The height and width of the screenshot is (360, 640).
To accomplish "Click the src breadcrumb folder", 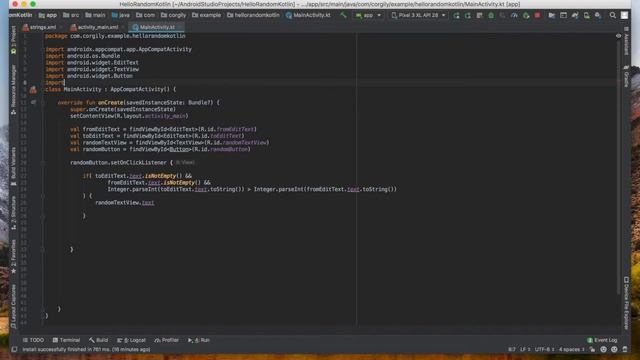I will pyautogui.click(x=71, y=16).
